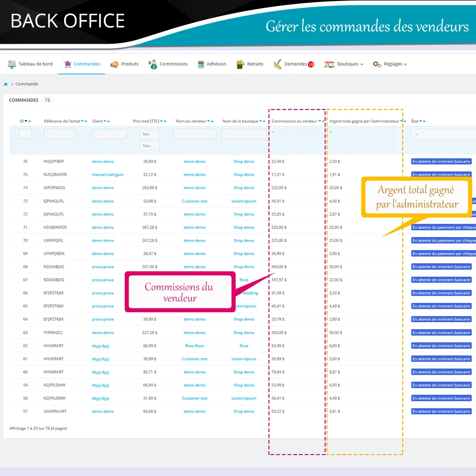
Task: Open Tableau de bord tab
Action: point(30,64)
